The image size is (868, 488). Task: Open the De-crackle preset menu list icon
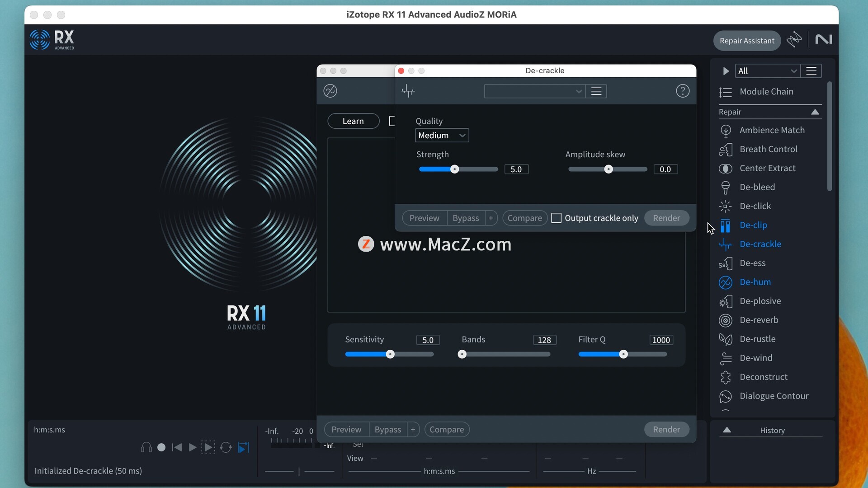pyautogui.click(x=596, y=91)
